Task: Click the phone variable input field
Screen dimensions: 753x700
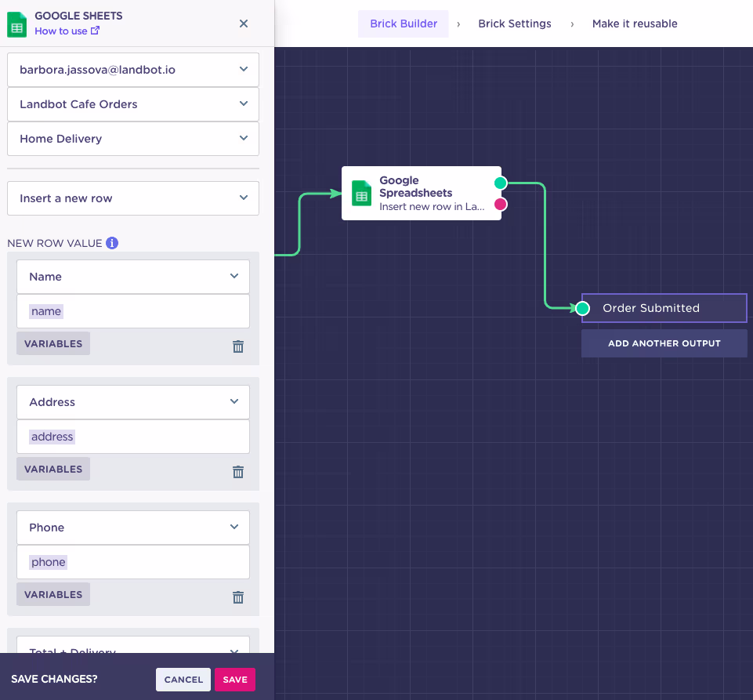Action: [133, 562]
